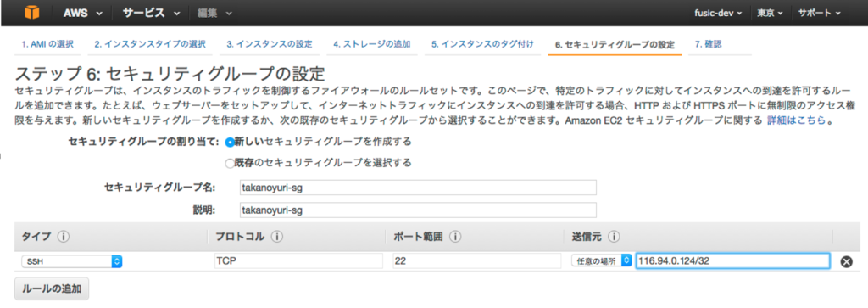Open the info icon next to プロトコル
The height and width of the screenshot is (308, 868).
click(x=277, y=237)
